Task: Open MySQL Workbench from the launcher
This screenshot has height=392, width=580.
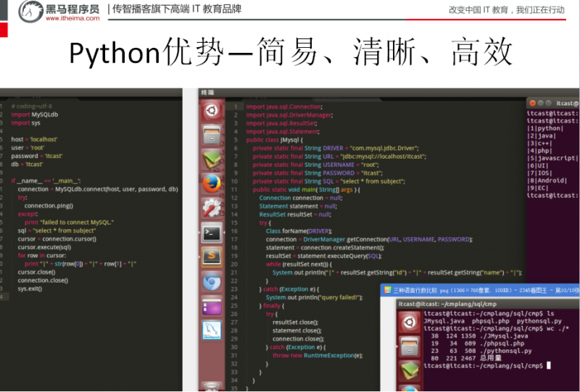Action: pos(211,330)
